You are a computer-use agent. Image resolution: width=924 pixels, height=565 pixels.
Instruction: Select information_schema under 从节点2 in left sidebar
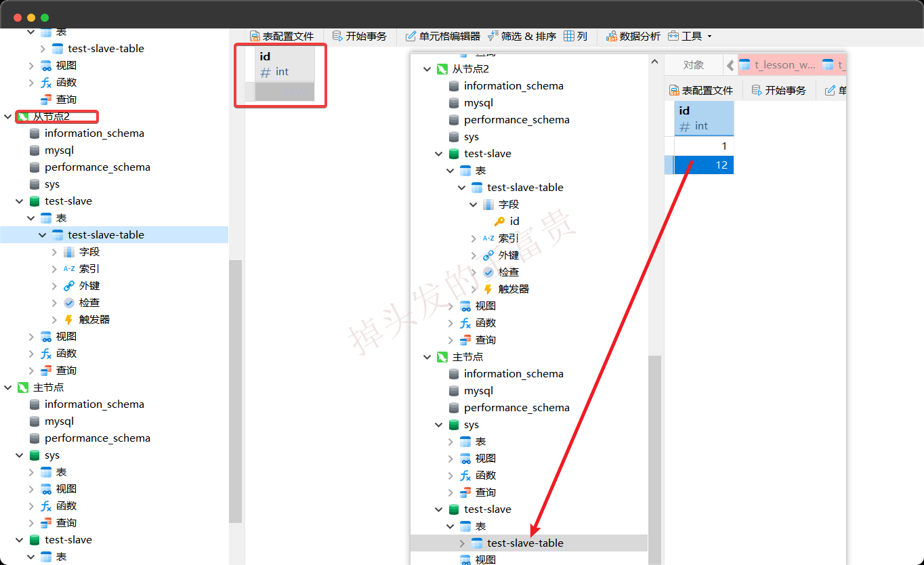click(94, 133)
